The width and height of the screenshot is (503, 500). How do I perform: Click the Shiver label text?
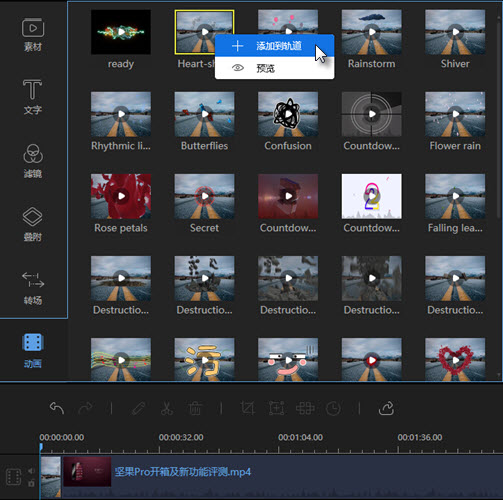point(455,64)
